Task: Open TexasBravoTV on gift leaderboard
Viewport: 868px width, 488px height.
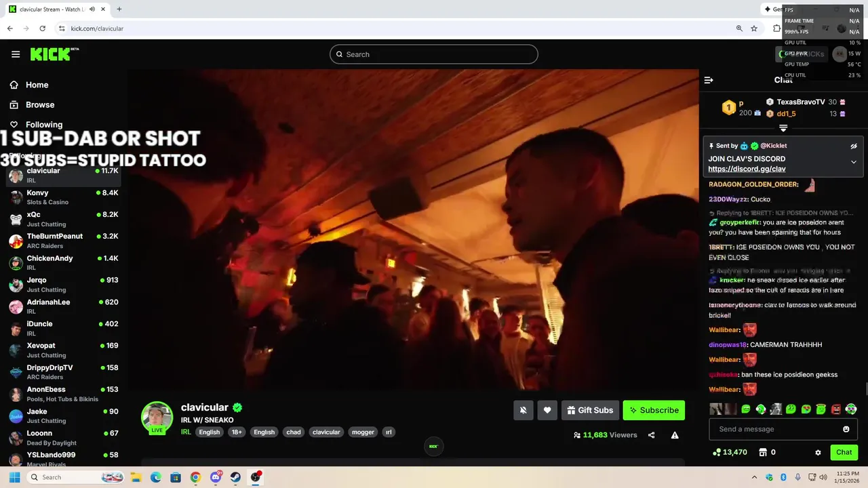Action: pos(801,102)
